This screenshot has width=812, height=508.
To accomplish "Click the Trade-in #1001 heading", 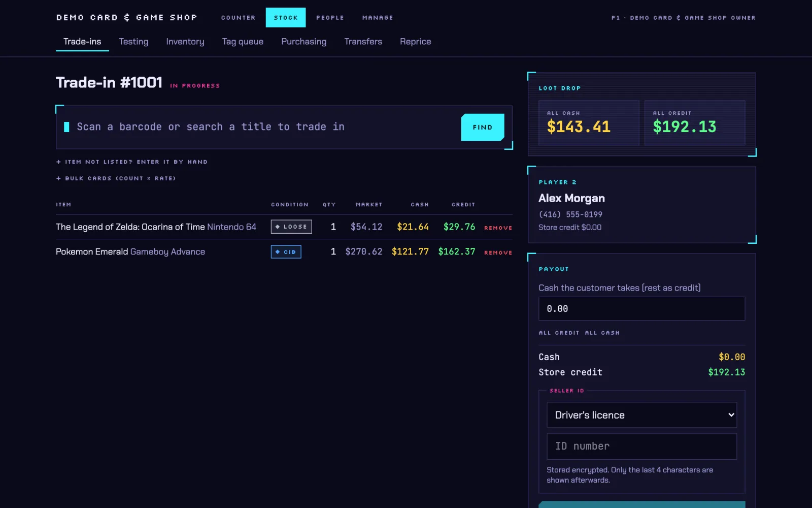I will [109, 82].
